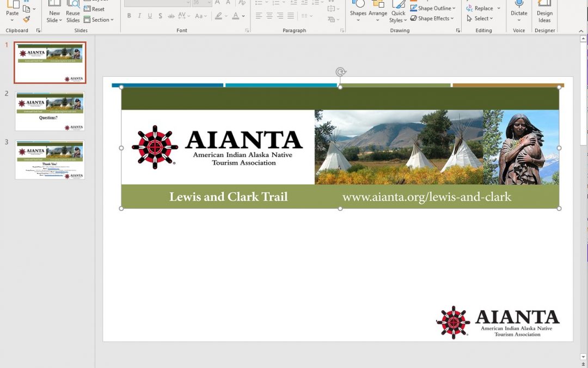Open Design Ideas pane
The height and width of the screenshot is (368, 588).
(x=544, y=11)
